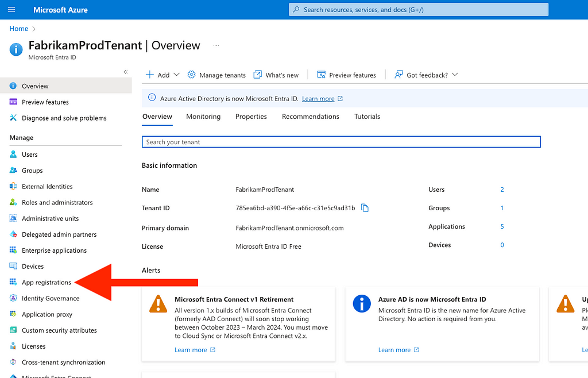Viewport: 588px width, 378px height.
Task: Click the Entra Connect warning triangle icon
Action: point(158,304)
